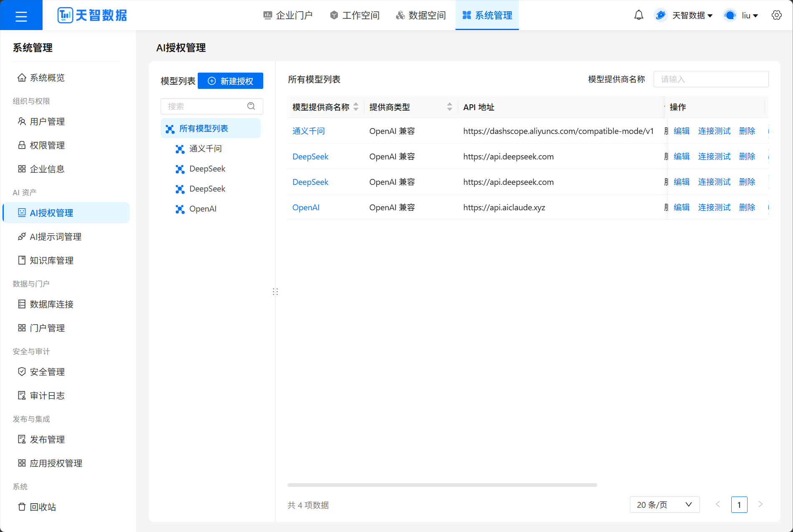
Task: Click the 通义千问 tree node icon
Action: 180,149
